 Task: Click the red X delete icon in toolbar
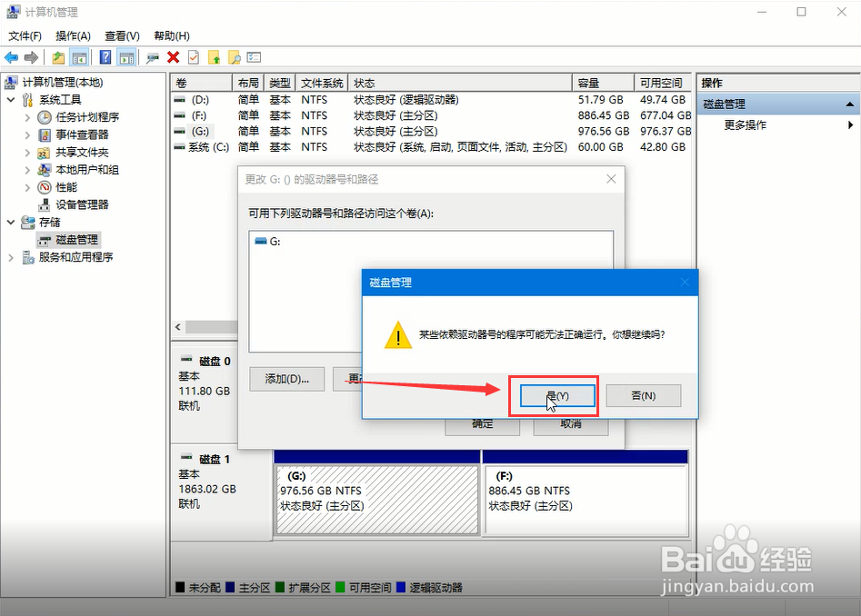pyautogui.click(x=173, y=56)
